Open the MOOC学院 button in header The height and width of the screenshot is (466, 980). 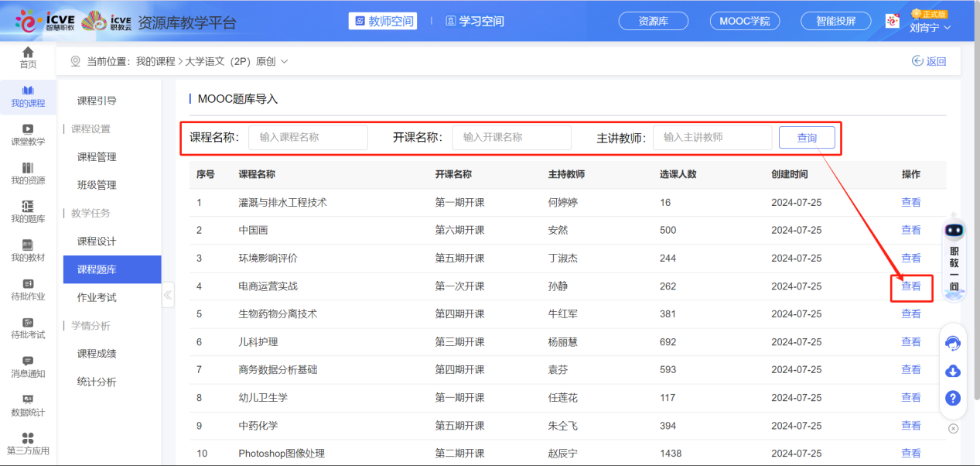click(744, 21)
